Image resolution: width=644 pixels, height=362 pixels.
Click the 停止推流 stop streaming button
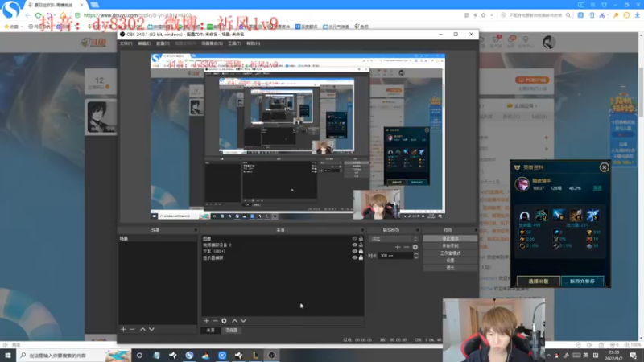450,238
